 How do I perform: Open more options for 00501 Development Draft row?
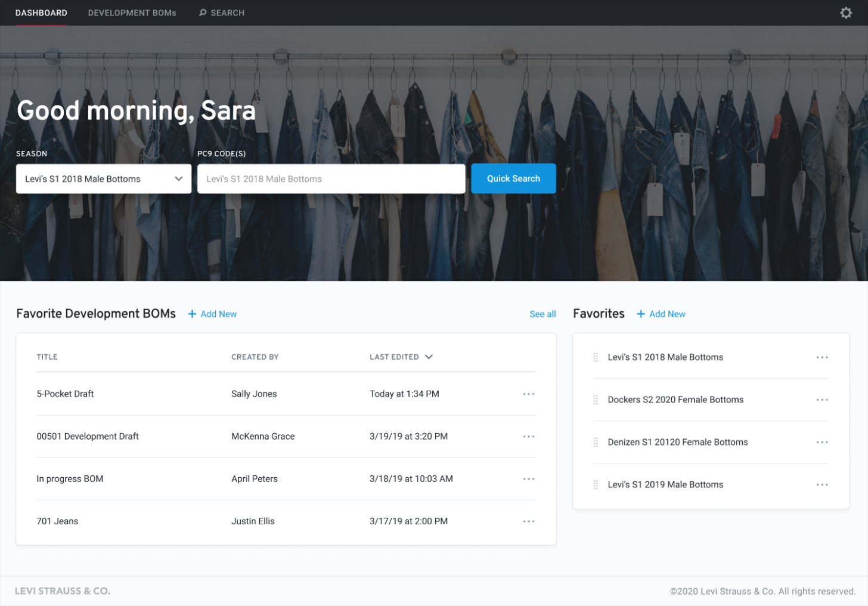(x=529, y=436)
